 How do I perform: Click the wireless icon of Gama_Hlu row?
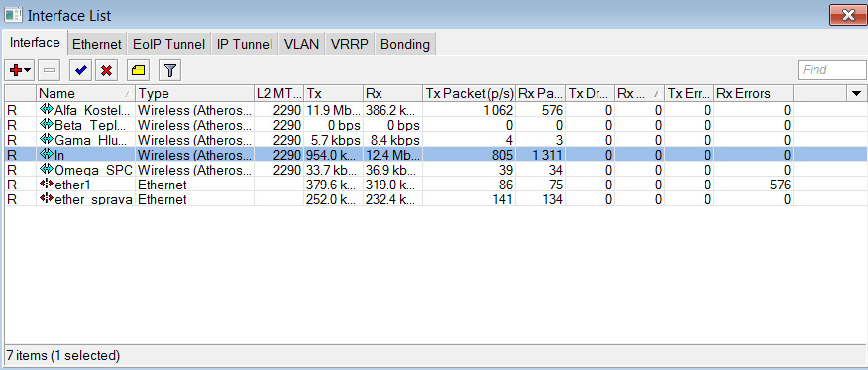(x=47, y=140)
